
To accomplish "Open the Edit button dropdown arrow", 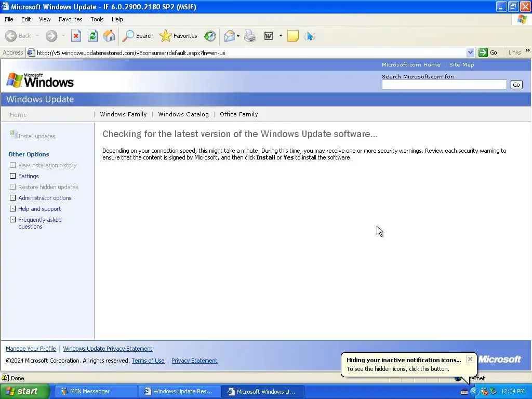I will pos(281,36).
